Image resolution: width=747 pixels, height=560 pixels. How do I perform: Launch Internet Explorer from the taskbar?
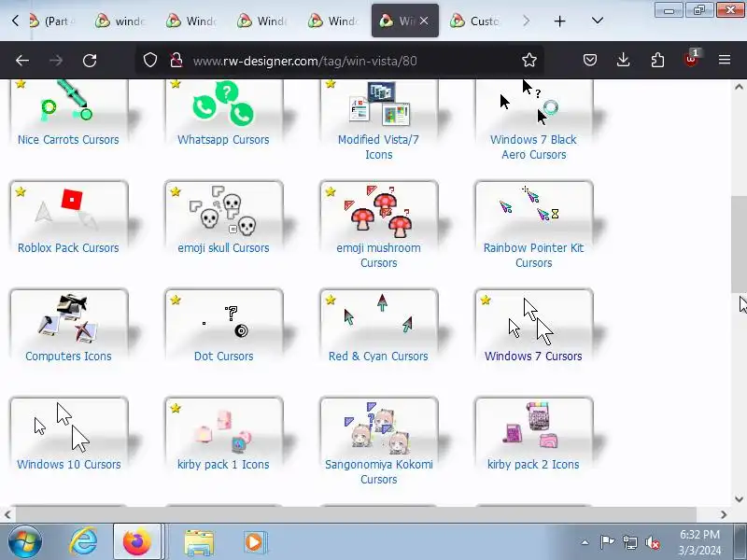tap(83, 541)
